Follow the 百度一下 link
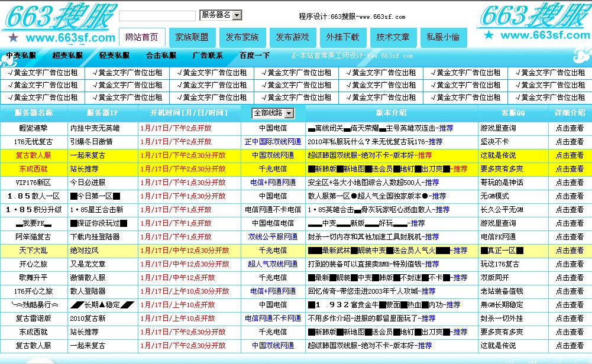 (x=254, y=56)
